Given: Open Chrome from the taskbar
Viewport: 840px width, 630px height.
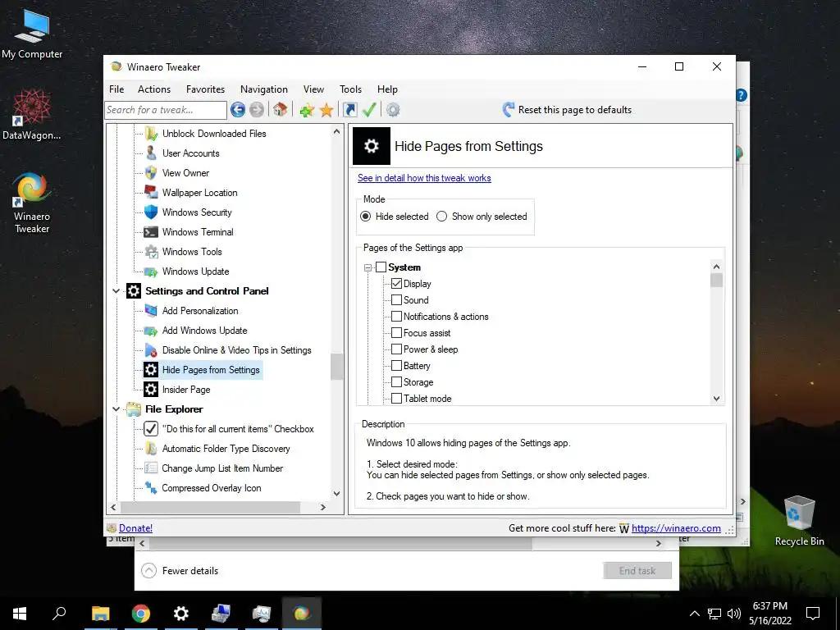Looking at the screenshot, I should [x=141, y=614].
